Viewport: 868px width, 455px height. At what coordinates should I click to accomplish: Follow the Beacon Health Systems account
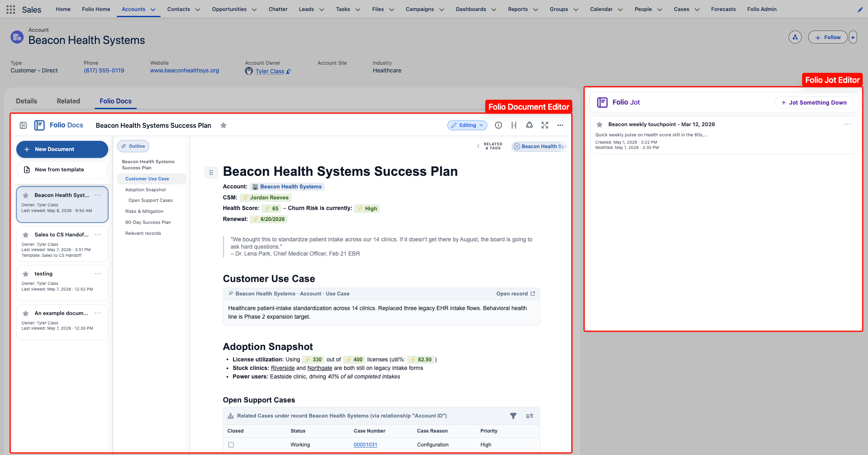click(828, 37)
